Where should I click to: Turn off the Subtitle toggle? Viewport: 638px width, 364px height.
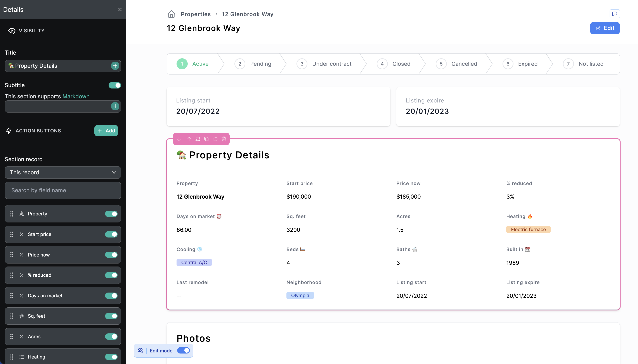(x=115, y=85)
